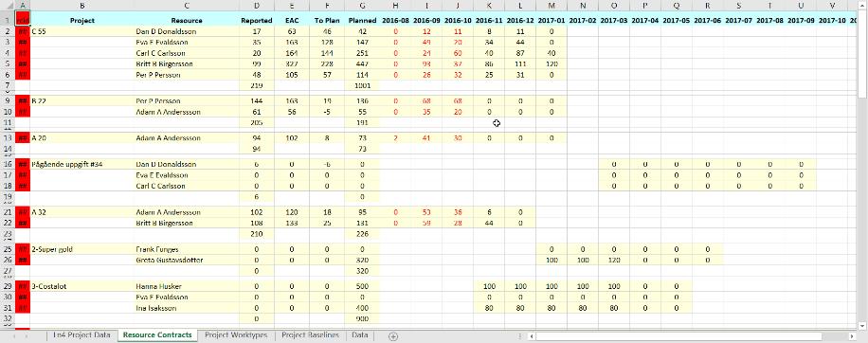Add a new sheet with plus icon
This screenshot has width=868, height=343.
[x=393, y=335]
